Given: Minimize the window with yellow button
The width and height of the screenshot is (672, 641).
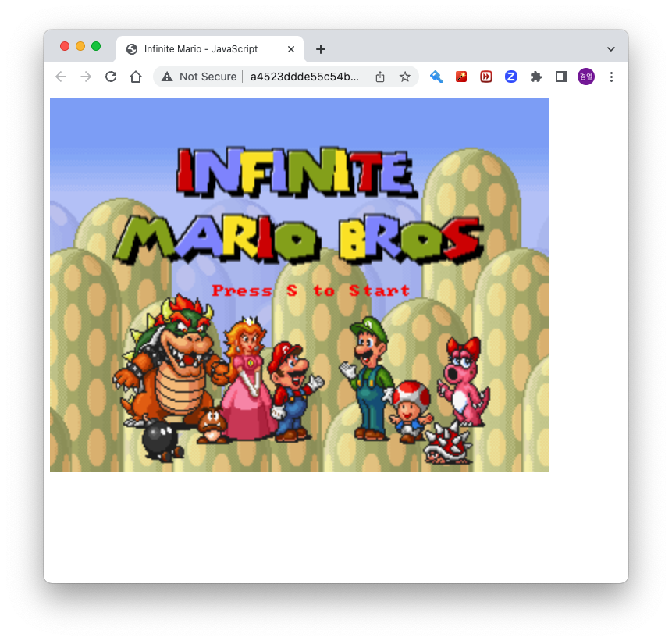Looking at the screenshot, I should click(80, 46).
